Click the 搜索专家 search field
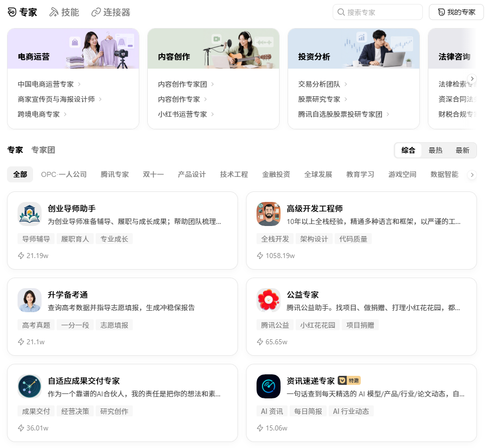Image resolution: width=486 pixels, height=448 pixels. tap(378, 12)
